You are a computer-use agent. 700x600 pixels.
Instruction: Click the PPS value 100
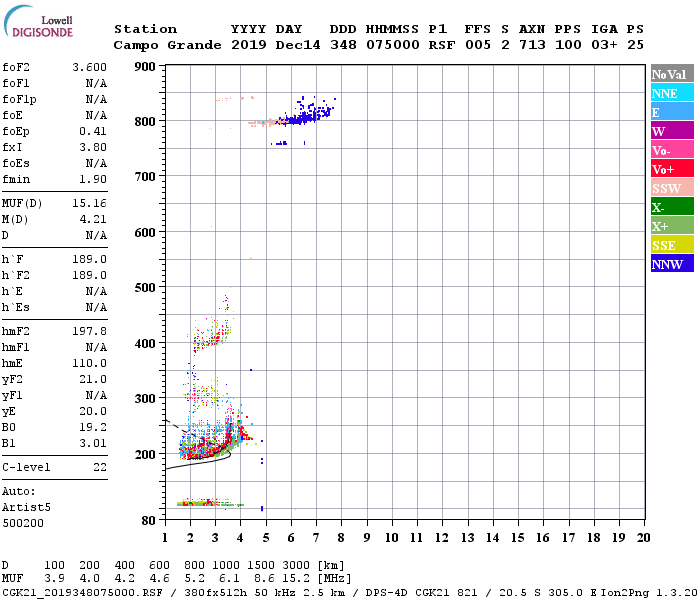568,45
